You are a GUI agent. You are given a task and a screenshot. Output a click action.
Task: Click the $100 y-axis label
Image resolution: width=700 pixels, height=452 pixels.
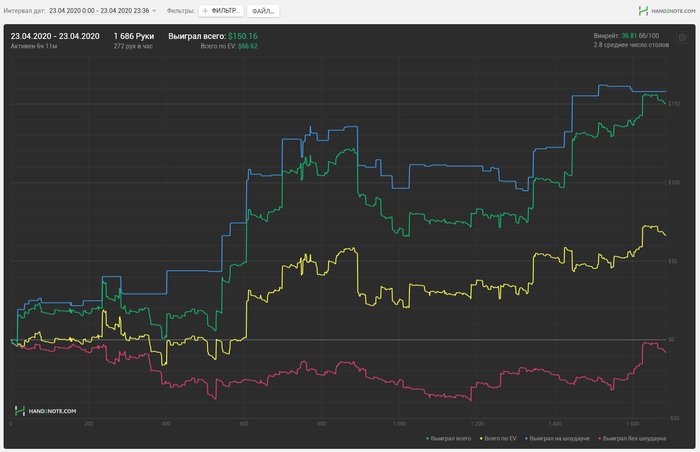[674, 182]
